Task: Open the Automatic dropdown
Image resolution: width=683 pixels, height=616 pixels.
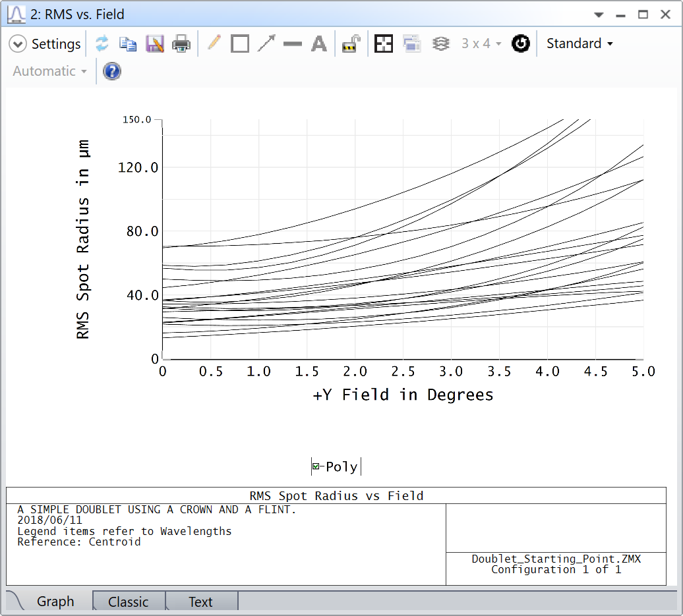Action: click(x=49, y=71)
